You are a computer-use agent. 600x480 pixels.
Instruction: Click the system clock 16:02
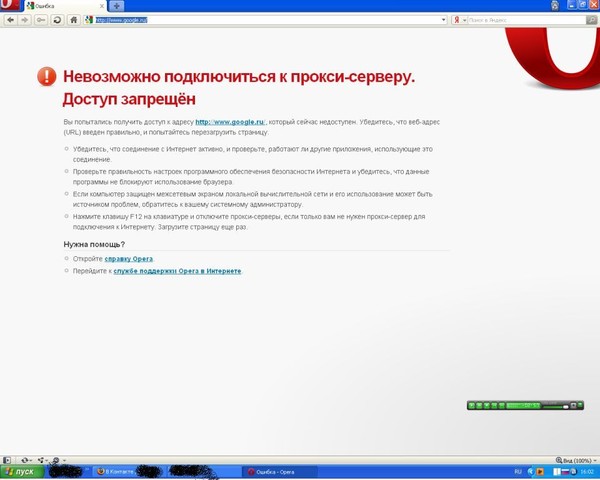pos(587,472)
